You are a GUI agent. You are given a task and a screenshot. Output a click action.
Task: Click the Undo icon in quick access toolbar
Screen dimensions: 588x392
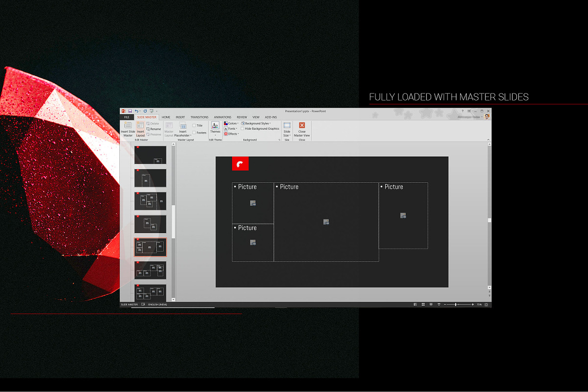pos(136,111)
